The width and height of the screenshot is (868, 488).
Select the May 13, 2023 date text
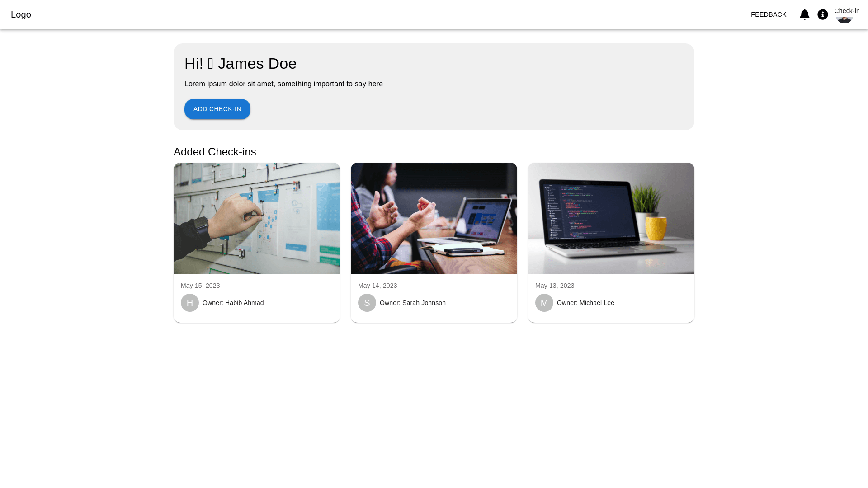555,286
